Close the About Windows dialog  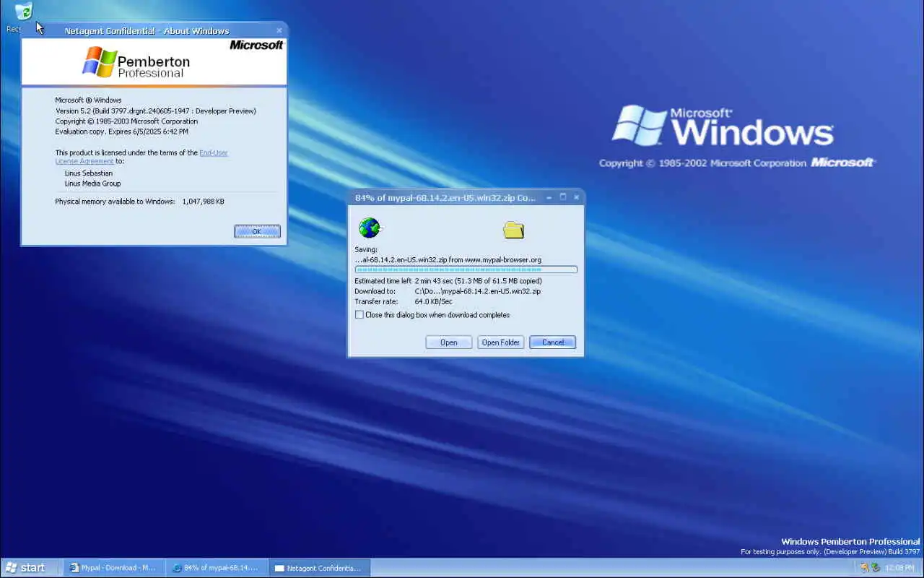pyautogui.click(x=279, y=31)
